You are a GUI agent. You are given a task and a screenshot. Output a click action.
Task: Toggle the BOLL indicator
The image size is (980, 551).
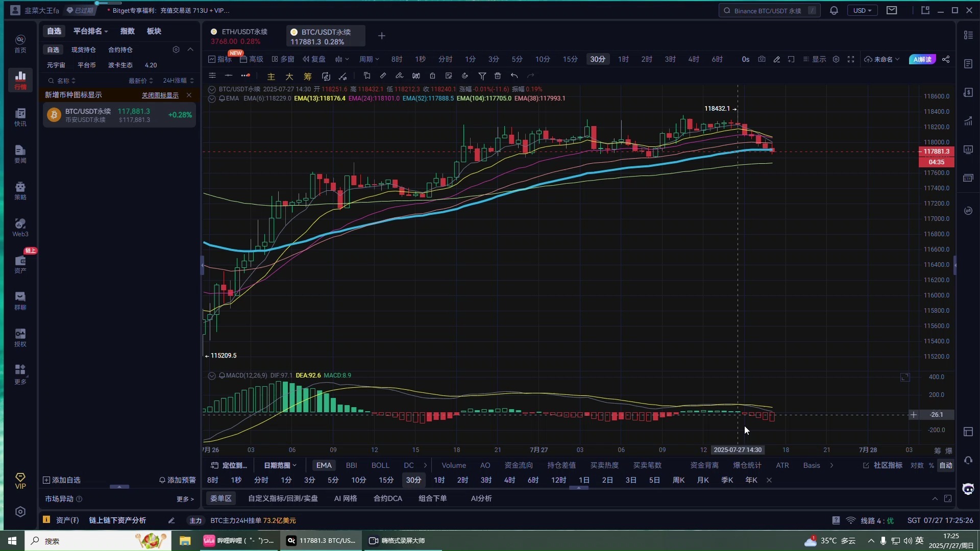click(380, 465)
